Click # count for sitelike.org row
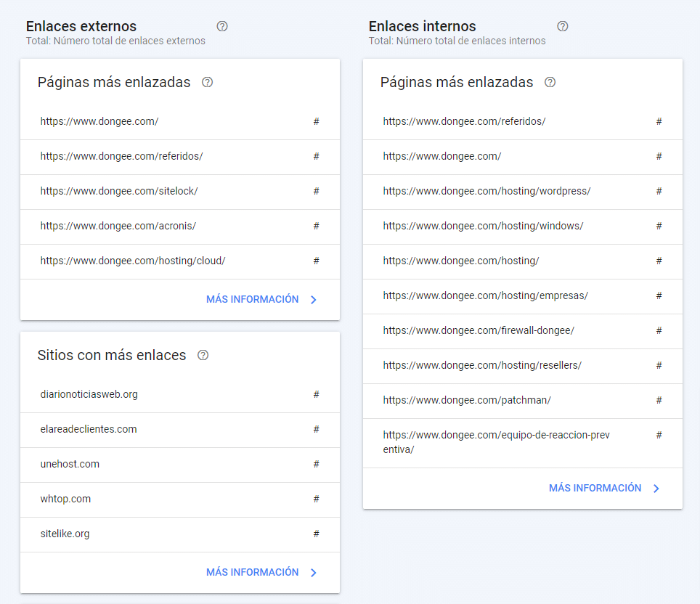Image resolution: width=700 pixels, height=604 pixels. pos(316,534)
